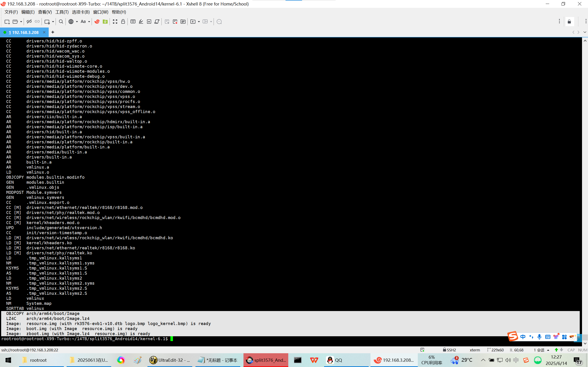
Task: Open the Find magnifier tool
Action: (61, 22)
